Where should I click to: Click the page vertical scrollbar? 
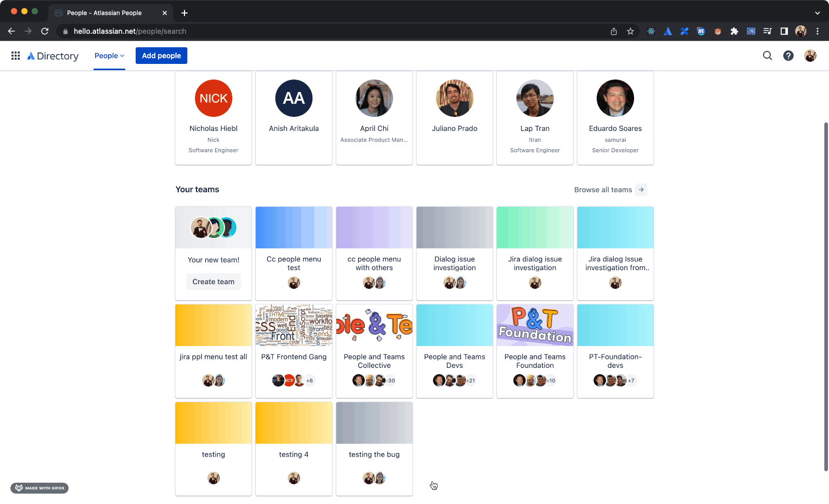[x=826, y=296]
